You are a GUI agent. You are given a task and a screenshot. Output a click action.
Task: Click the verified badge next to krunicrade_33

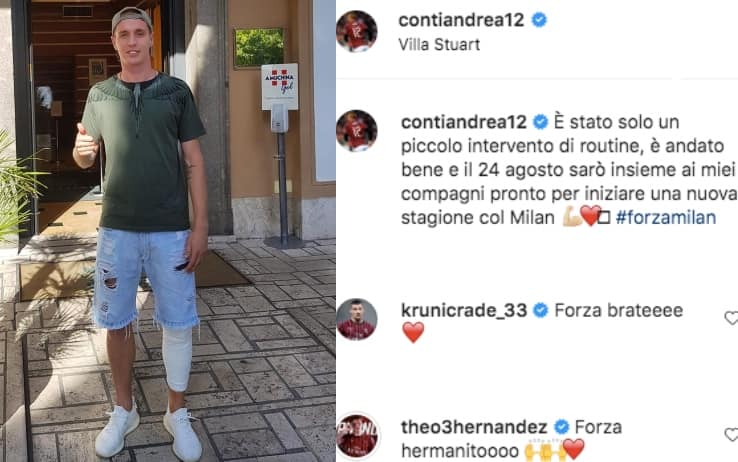pos(541,311)
